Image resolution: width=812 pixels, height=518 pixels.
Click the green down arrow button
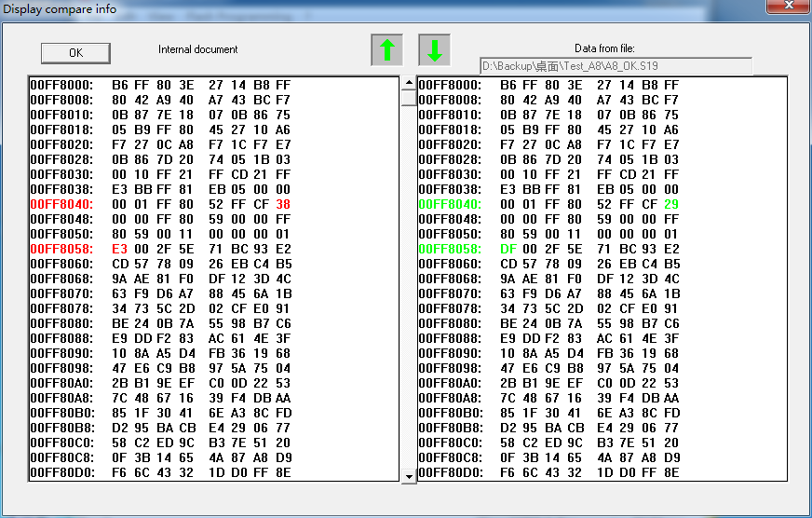click(435, 49)
